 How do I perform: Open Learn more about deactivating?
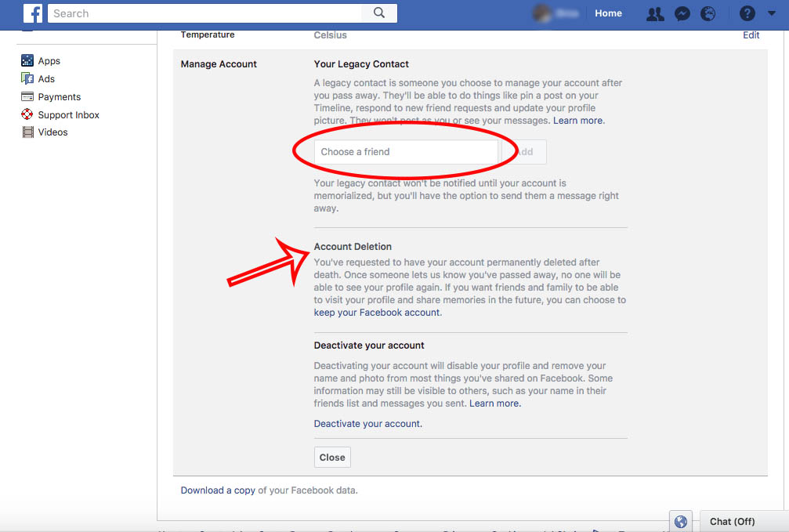[x=494, y=404]
